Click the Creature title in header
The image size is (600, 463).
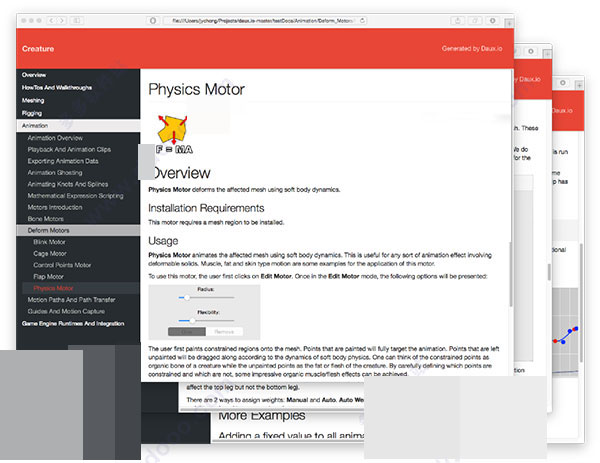(x=38, y=48)
